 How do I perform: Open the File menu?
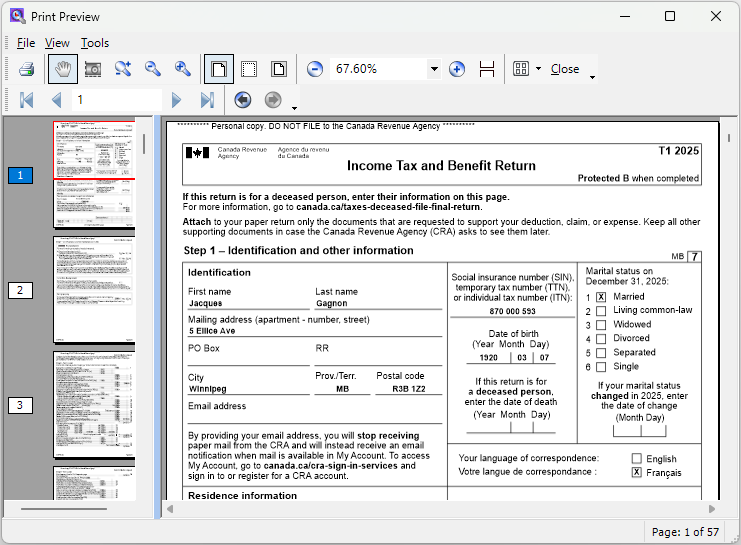(26, 43)
